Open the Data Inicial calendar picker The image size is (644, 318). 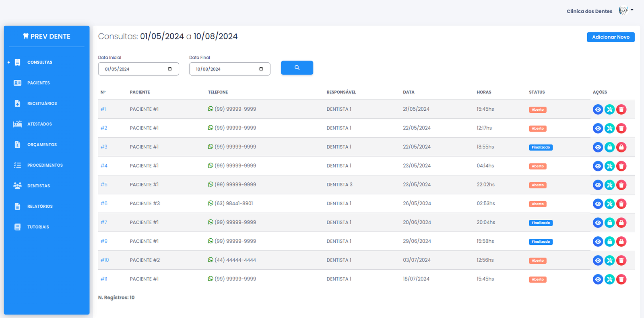[170, 69]
